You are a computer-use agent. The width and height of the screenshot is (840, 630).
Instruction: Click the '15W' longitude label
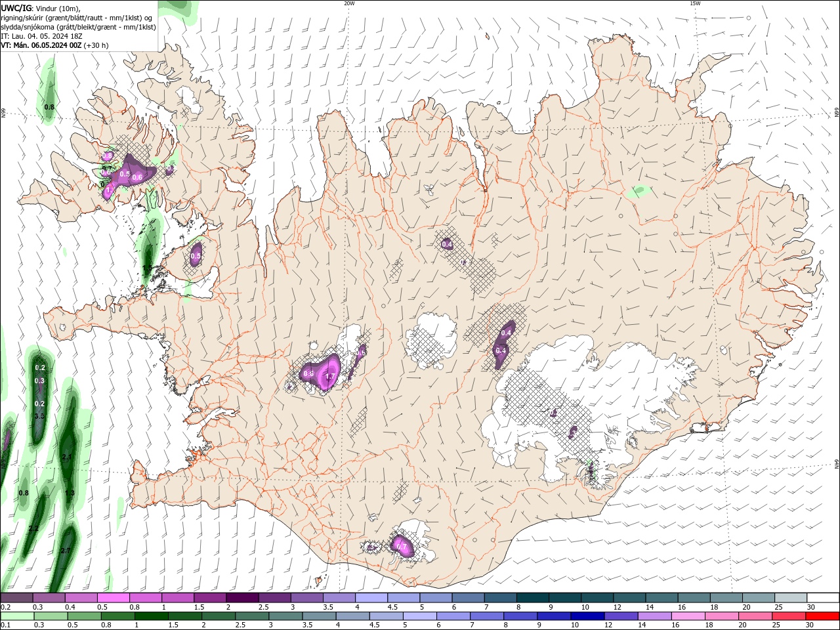click(695, 3)
